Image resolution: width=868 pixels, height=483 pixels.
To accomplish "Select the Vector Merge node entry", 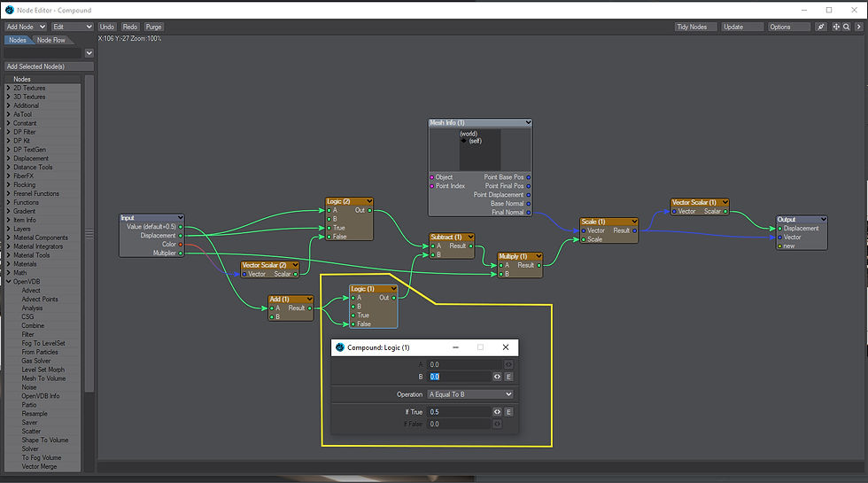I will (39, 466).
